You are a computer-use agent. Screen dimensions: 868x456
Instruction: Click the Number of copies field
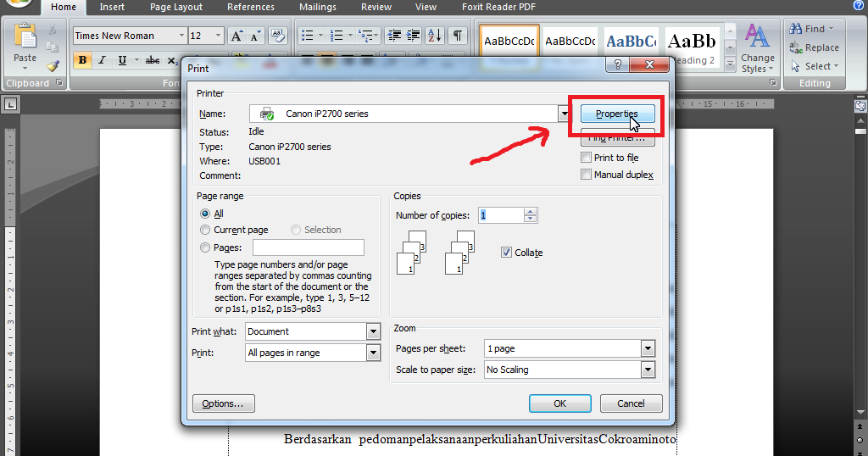[x=500, y=215]
